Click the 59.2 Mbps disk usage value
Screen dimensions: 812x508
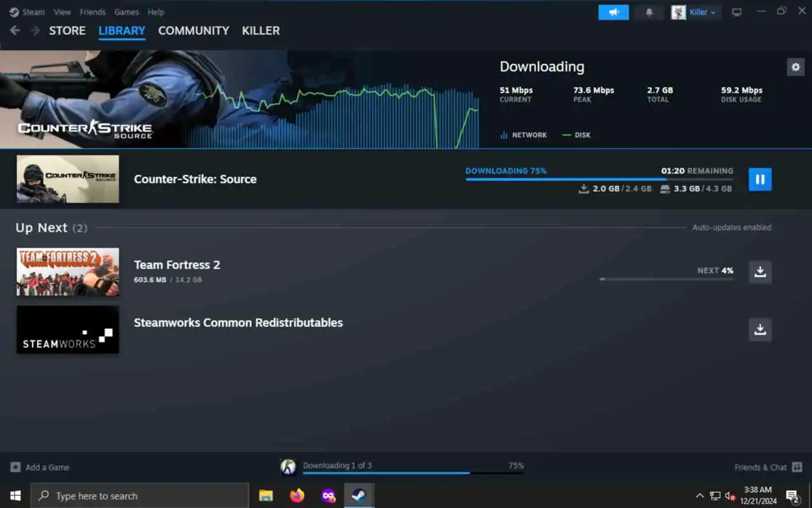point(742,90)
